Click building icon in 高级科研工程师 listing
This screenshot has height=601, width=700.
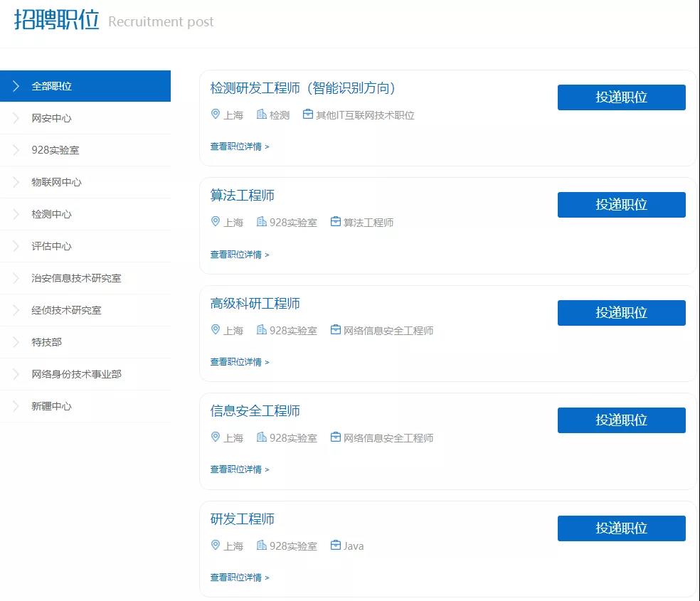(x=261, y=330)
